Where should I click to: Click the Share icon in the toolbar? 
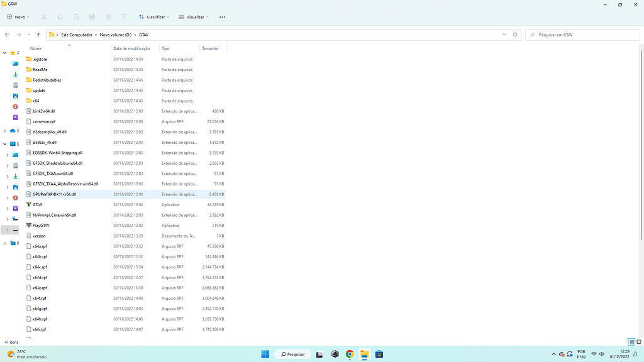[x=109, y=17]
